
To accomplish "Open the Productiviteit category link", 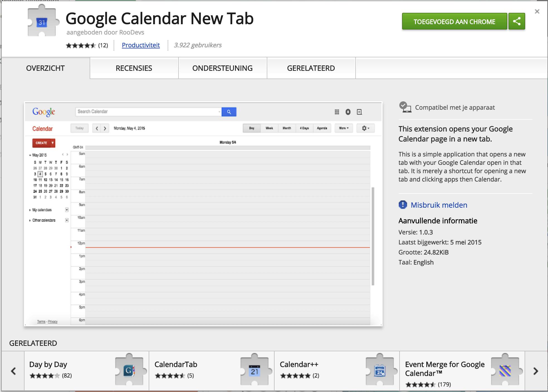I will click(141, 45).
